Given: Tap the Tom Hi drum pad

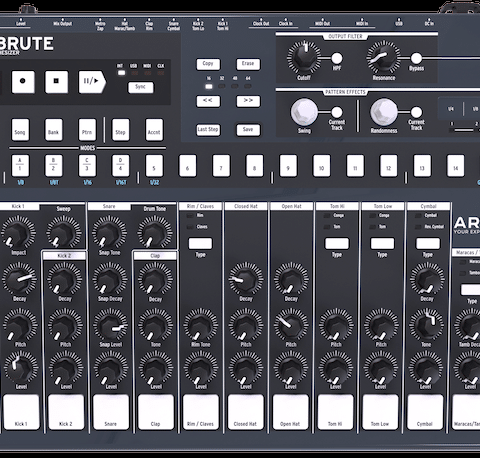Looking at the screenshot, I should [x=335, y=412].
